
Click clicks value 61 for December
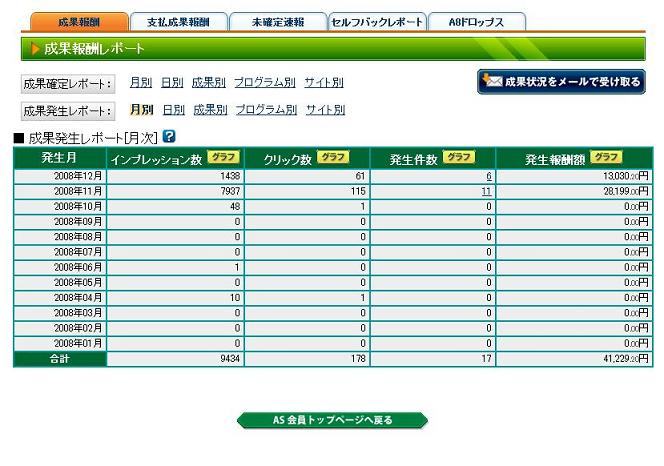(x=360, y=176)
